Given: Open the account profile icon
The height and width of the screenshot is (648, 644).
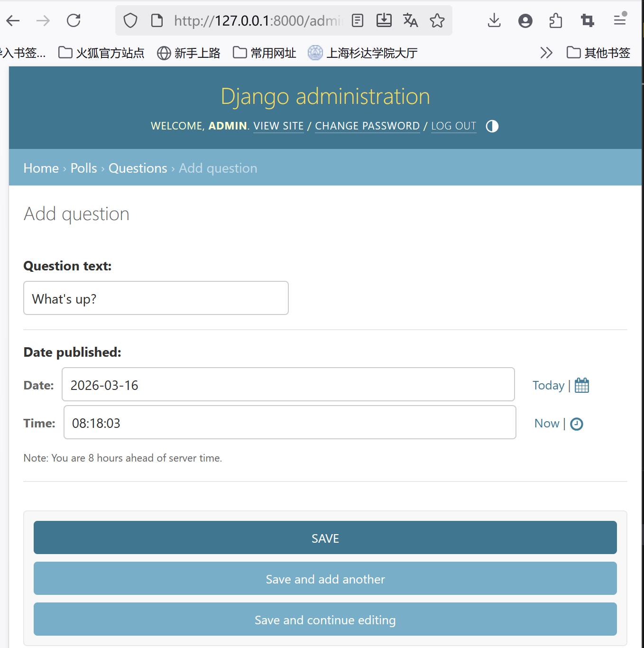Looking at the screenshot, I should click(x=525, y=21).
